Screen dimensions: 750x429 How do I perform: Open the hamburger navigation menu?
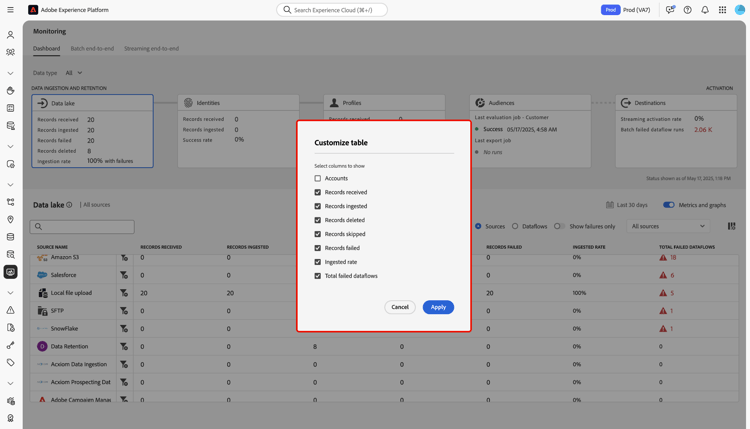pyautogui.click(x=11, y=10)
